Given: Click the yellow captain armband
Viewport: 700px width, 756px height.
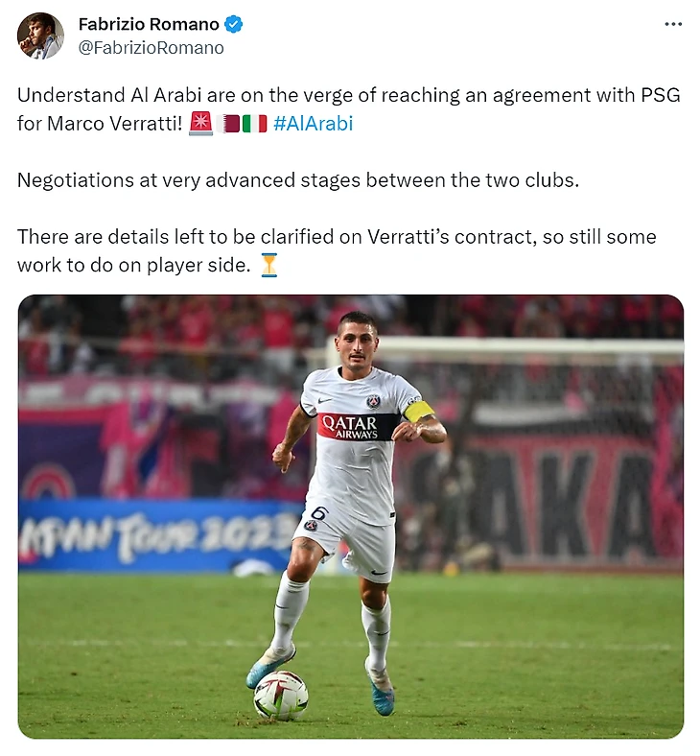Looking at the screenshot, I should pyautogui.click(x=418, y=411).
